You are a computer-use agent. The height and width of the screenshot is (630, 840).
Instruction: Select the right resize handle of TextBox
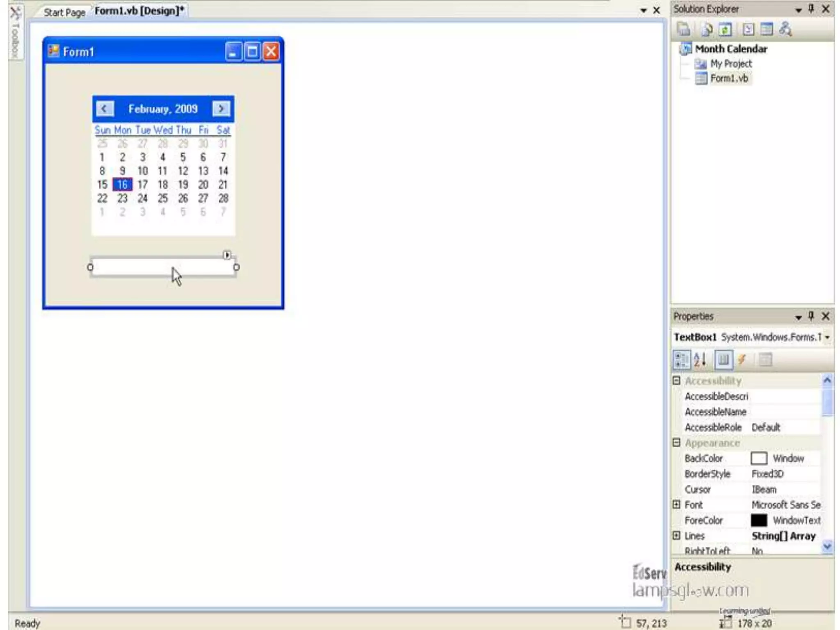click(237, 267)
